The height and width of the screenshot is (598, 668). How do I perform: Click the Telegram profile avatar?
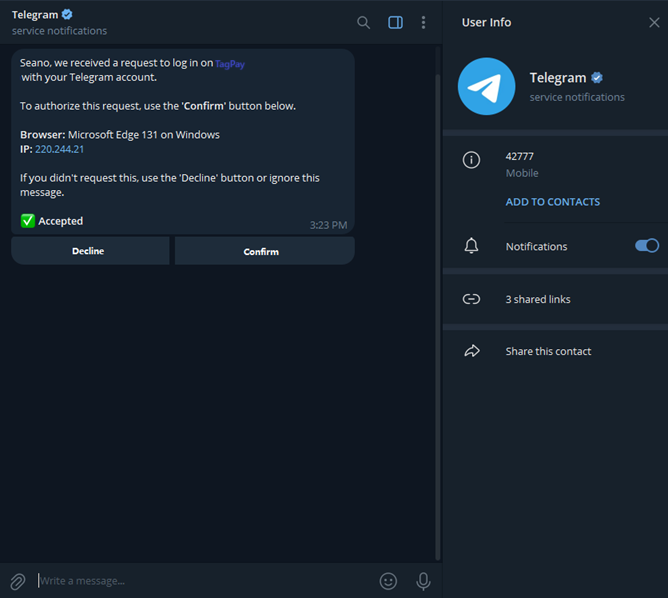[x=486, y=87]
